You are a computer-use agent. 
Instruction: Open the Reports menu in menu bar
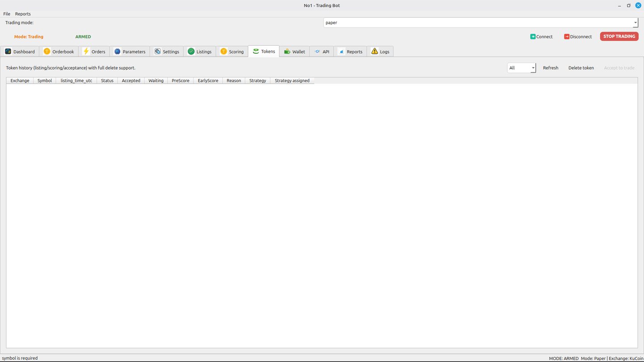click(x=23, y=14)
